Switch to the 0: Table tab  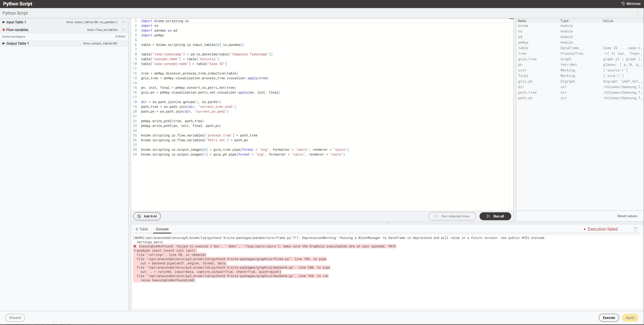142,229
